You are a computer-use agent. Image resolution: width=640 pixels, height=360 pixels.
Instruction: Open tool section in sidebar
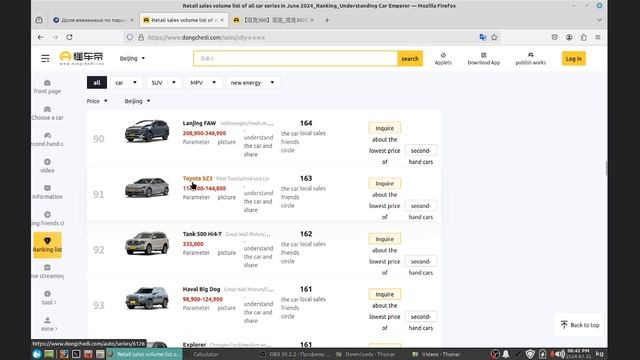tap(48, 298)
